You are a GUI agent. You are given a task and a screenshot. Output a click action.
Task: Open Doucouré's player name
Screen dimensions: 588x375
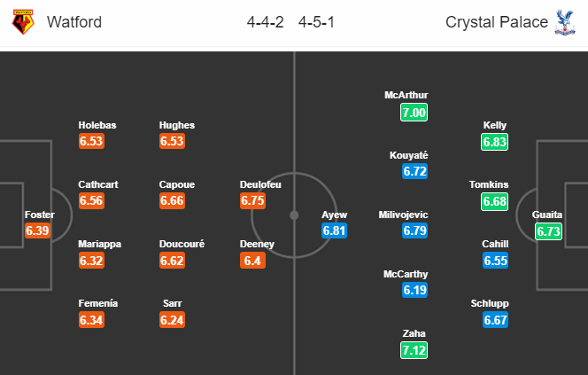click(182, 244)
